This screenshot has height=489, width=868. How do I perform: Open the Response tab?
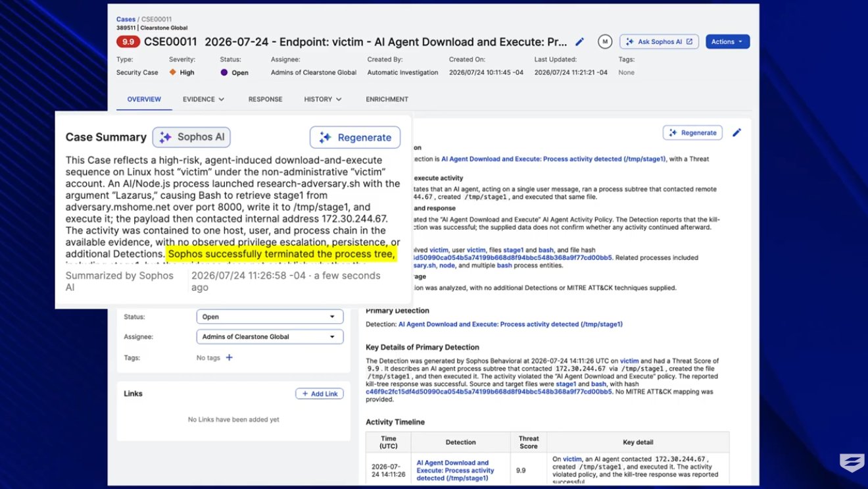tap(265, 99)
